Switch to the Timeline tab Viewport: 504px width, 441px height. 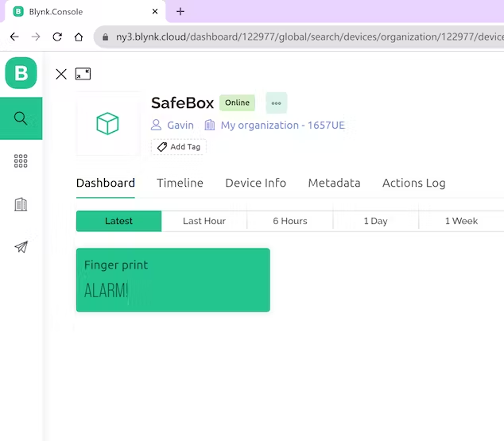pos(180,183)
